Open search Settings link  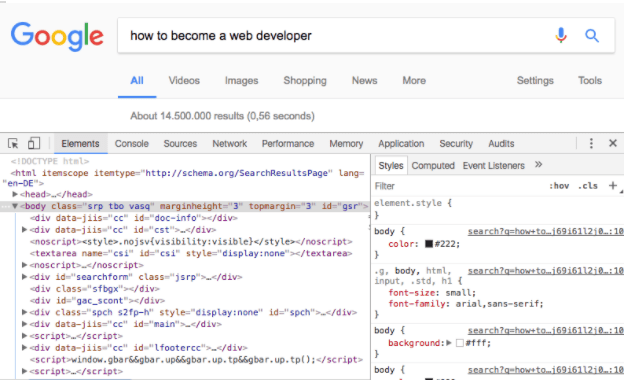(535, 81)
